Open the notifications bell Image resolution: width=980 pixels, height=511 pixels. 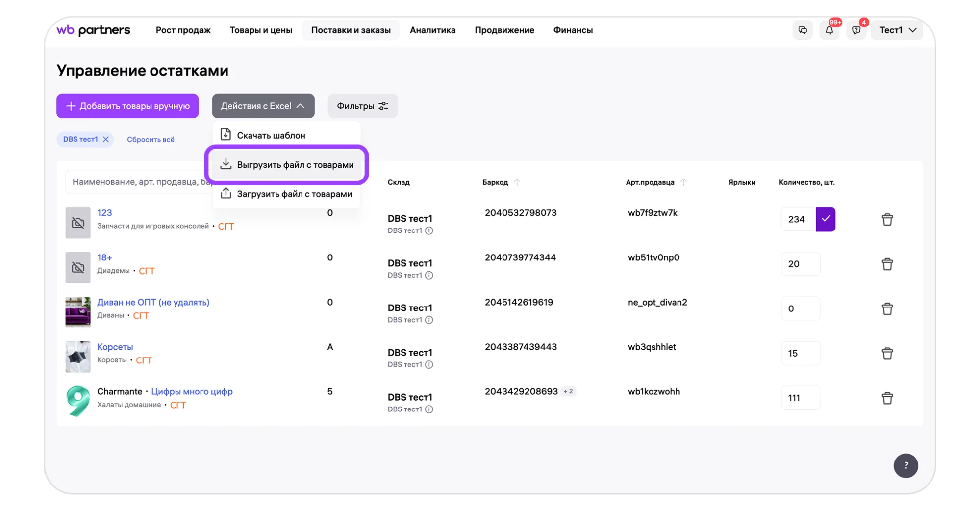829,30
